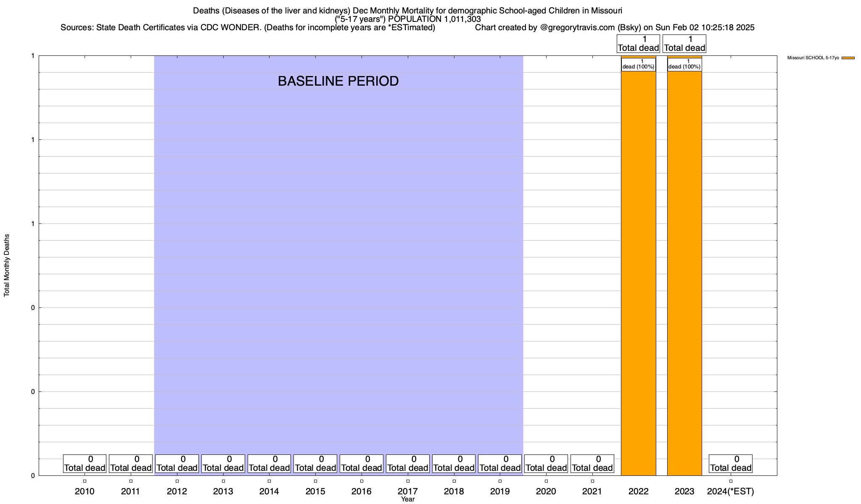Screen dimensions: 861x504
Task: Click the 2023 dead (100%) label
Action: click(684, 64)
